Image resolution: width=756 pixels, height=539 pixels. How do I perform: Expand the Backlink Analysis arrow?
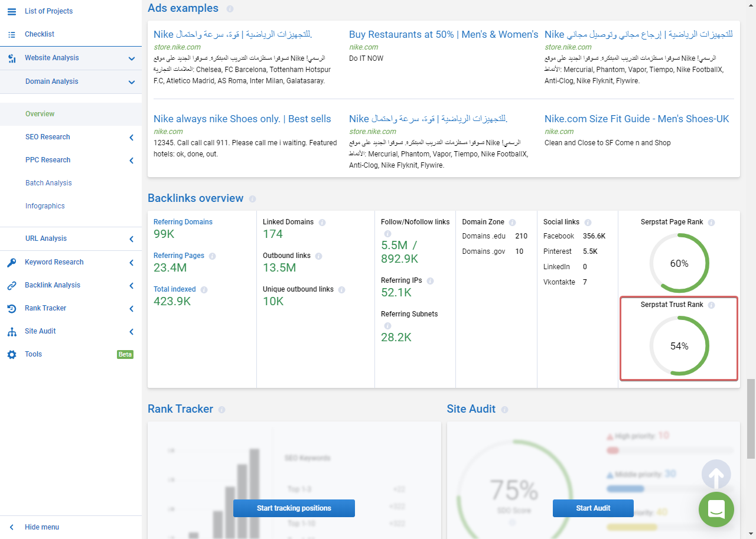pyautogui.click(x=131, y=286)
